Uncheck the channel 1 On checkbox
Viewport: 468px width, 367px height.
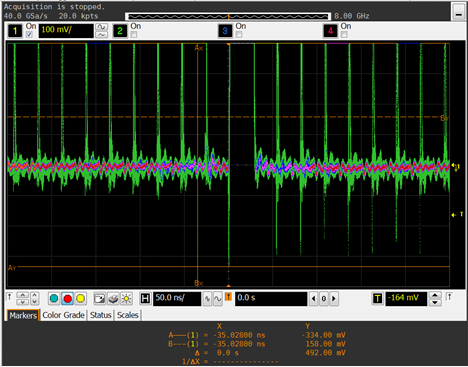(x=29, y=34)
